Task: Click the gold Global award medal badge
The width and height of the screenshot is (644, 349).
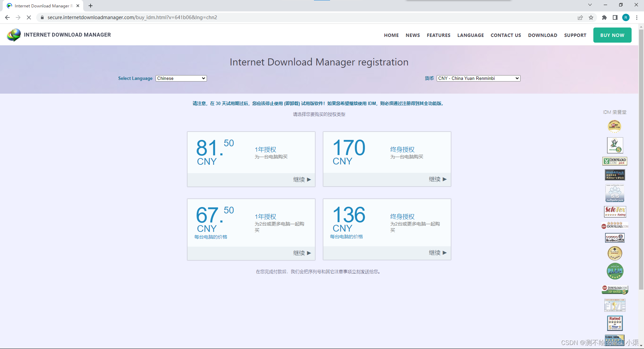Action: click(x=615, y=253)
